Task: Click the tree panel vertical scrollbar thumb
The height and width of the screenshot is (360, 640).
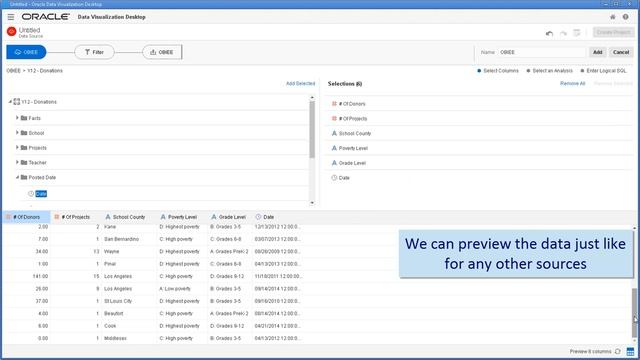Action: pos(312,129)
